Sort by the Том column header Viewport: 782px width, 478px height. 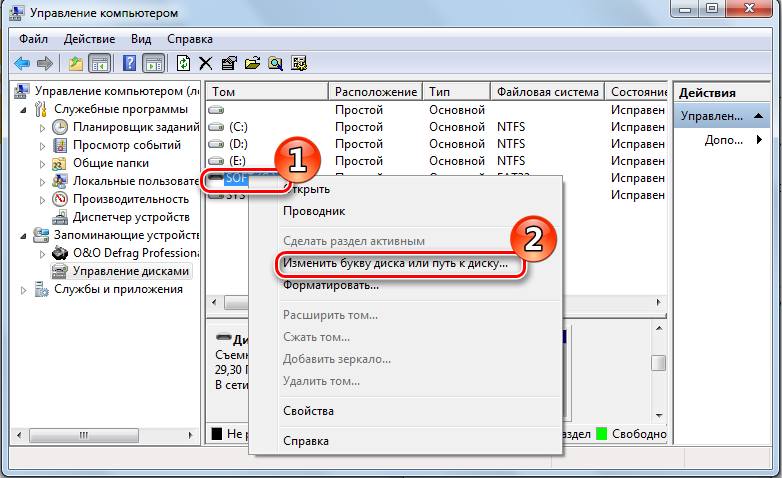click(267, 92)
